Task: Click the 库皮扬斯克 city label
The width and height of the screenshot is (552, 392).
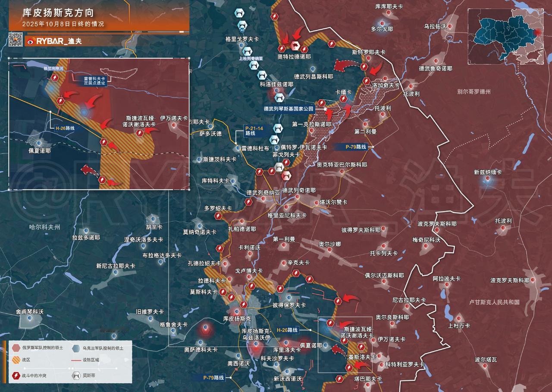Action: tap(237, 318)
